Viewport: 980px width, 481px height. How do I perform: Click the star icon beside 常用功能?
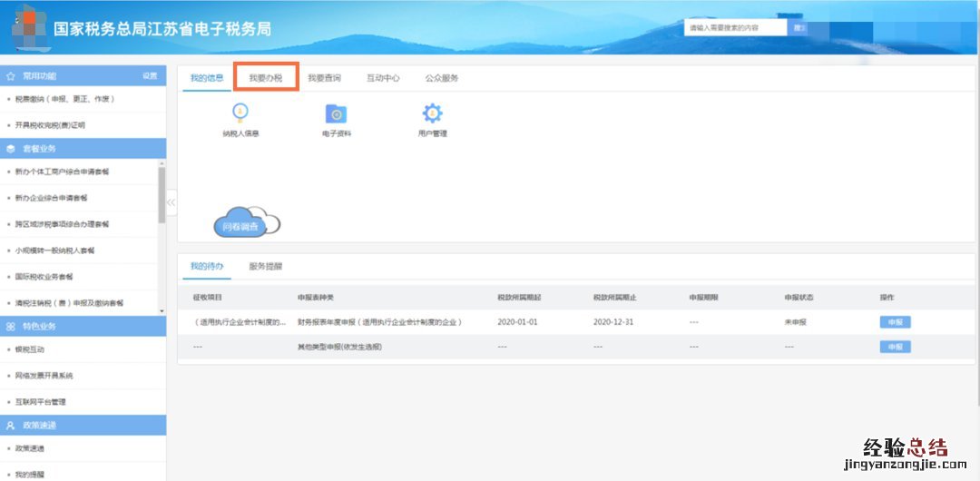tap(10, 75)
